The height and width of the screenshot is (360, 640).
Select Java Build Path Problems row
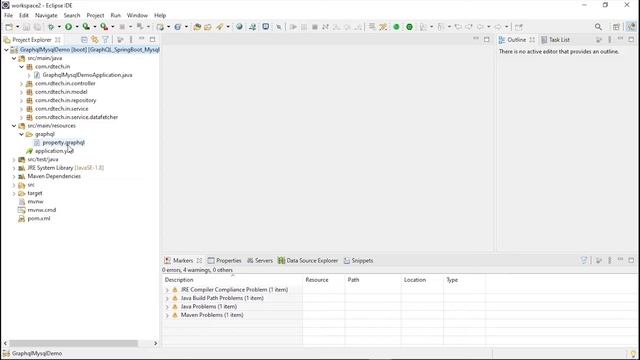point(222,298)
